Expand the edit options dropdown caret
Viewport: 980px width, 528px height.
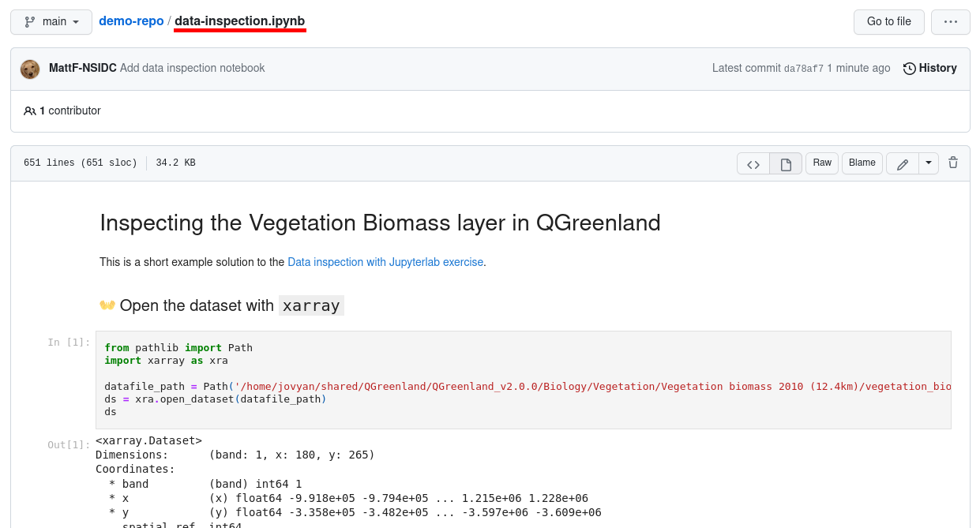point(929,163)
